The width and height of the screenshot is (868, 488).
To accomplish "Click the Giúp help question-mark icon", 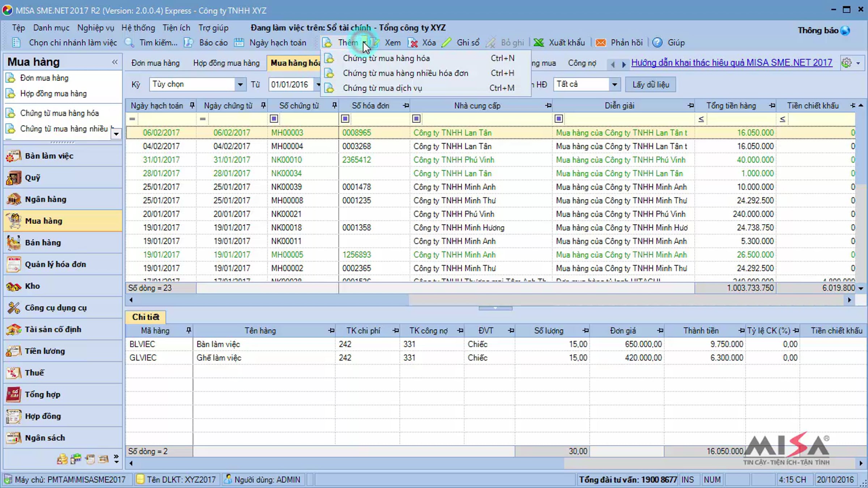I will pos(658,43).
